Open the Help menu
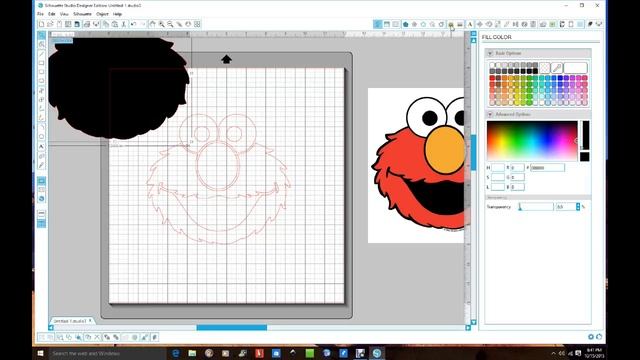The height and width of the screenshot is (360, 640). coord(118,14)
